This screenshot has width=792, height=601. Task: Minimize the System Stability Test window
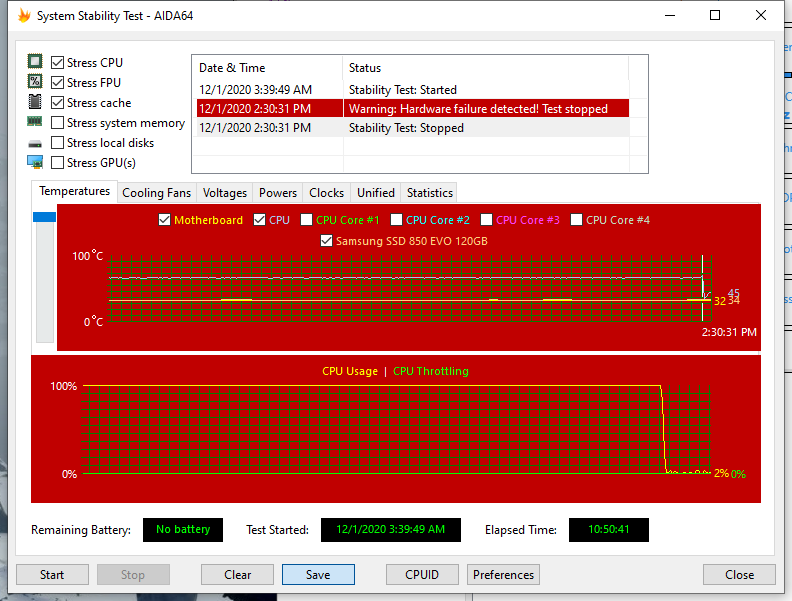[x=670, y=16]
